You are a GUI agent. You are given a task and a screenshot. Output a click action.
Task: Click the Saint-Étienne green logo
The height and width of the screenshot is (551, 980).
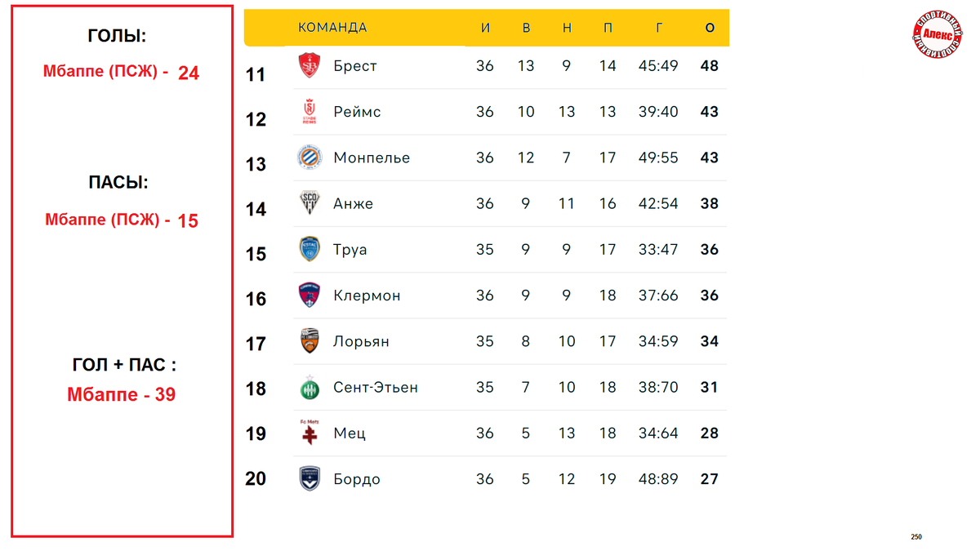tap(310, 387)
